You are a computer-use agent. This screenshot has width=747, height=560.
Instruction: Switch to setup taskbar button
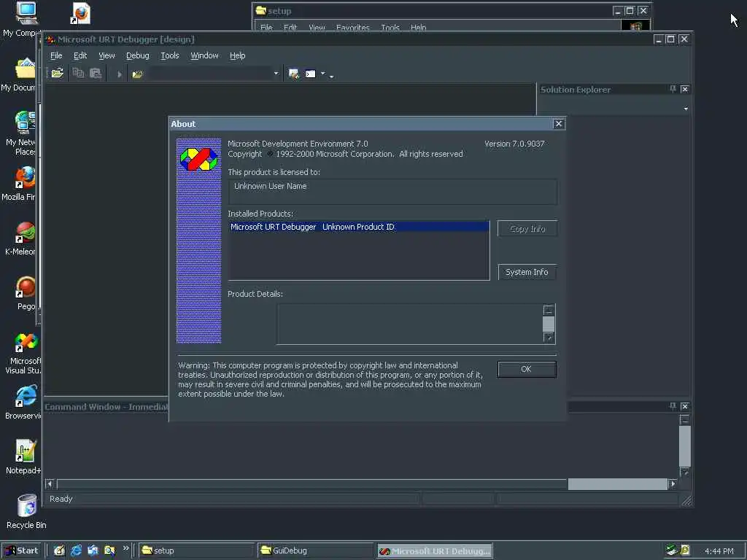196,551
